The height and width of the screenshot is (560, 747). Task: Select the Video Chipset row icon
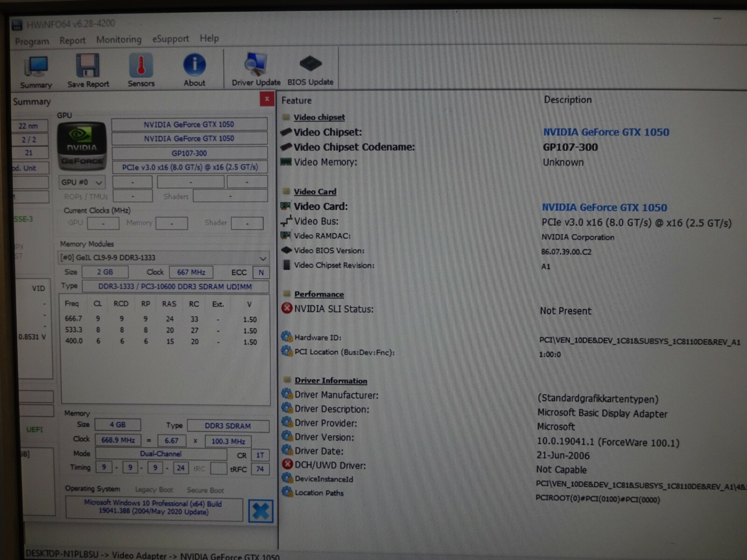(x=286, y=132)
